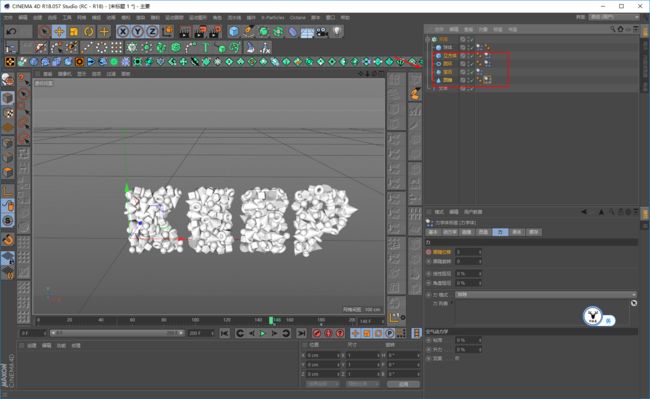Toggle the Z axis lock

coord(152,31)
